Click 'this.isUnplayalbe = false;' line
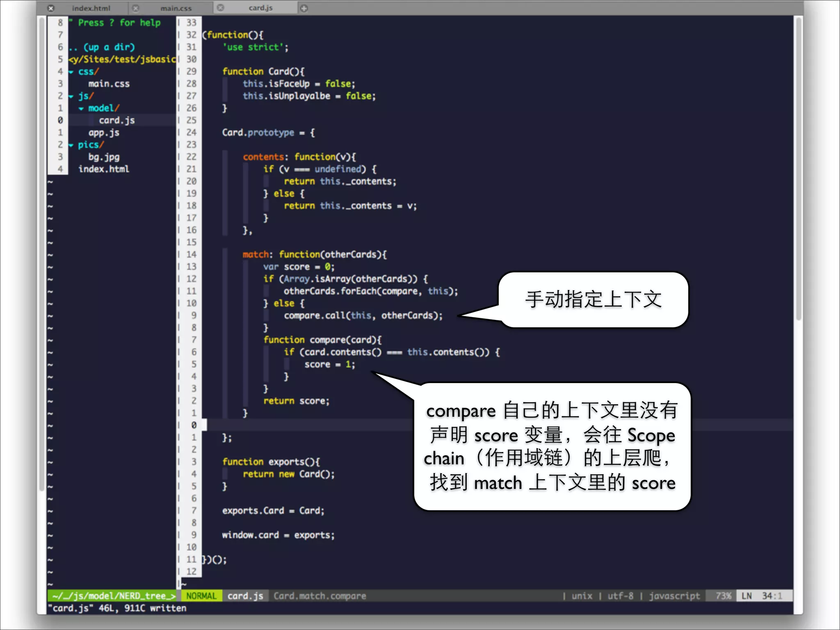Viewport: 840px width, 630px height. point(309,96)
